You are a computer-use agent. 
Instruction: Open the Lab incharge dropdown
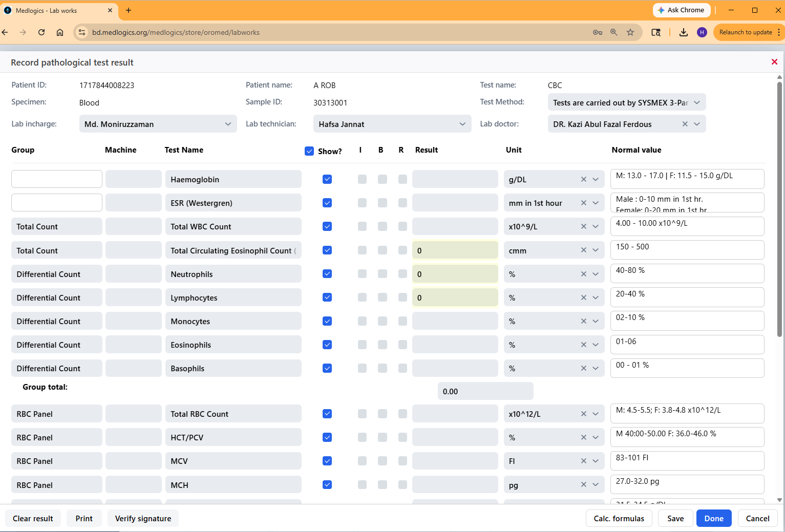[228, 124]
